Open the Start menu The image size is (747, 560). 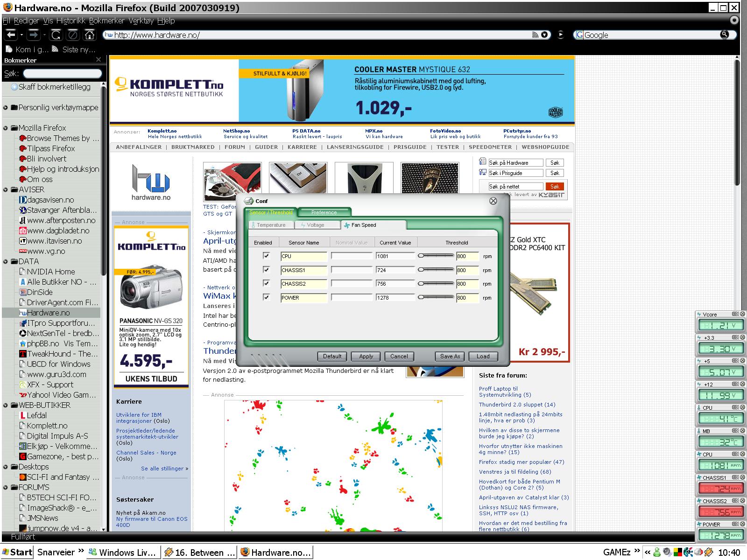[x=17, y=553]
